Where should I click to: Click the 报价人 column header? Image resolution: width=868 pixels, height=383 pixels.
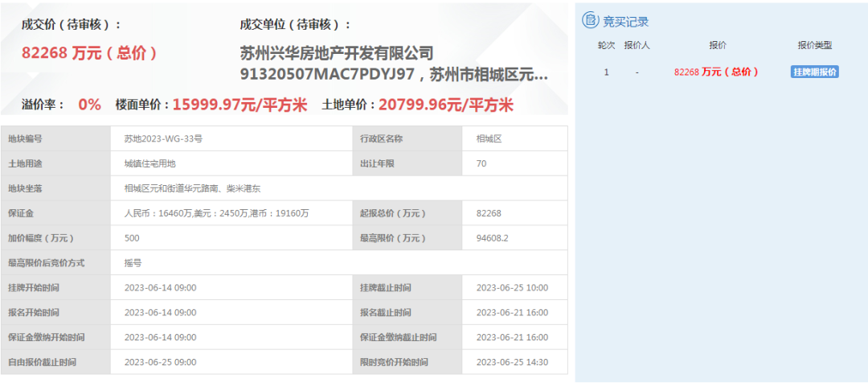[x=637, y=45]
